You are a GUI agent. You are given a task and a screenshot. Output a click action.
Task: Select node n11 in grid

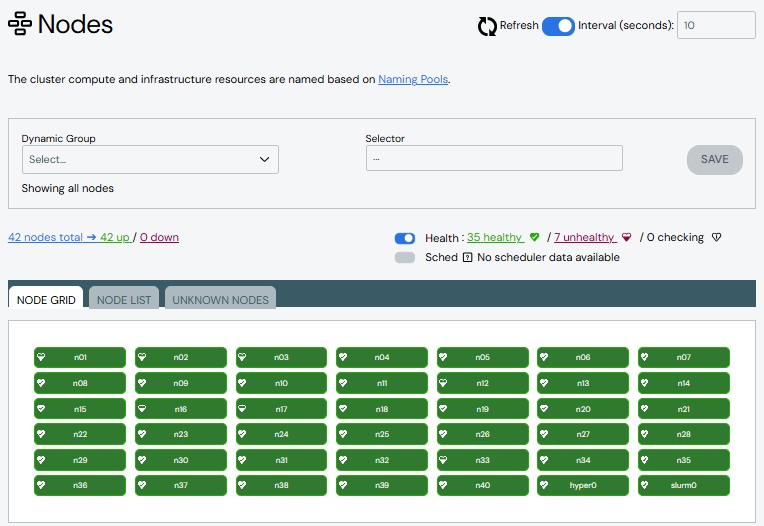tap(382, 383)
